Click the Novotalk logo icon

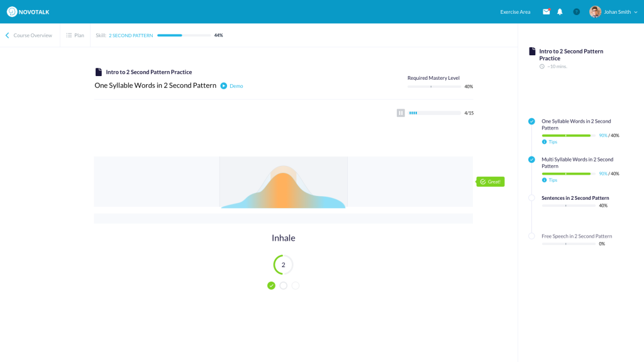click(12, 11)
